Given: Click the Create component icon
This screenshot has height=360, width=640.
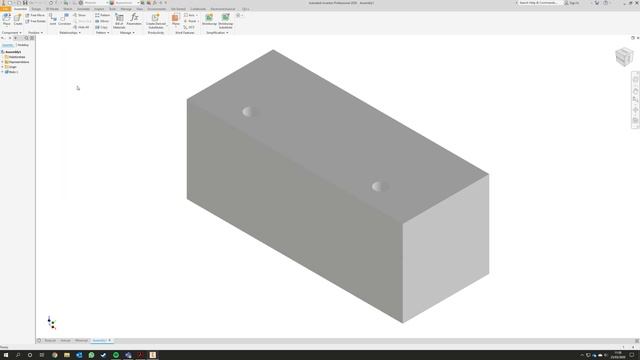Looking at the screenshot, I should 18,19.
